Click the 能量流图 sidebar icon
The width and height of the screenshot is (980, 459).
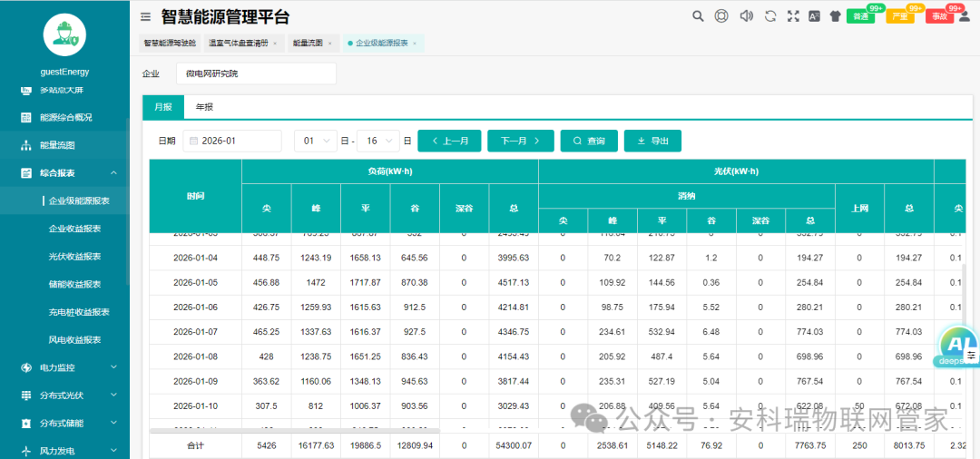[25, 145]
